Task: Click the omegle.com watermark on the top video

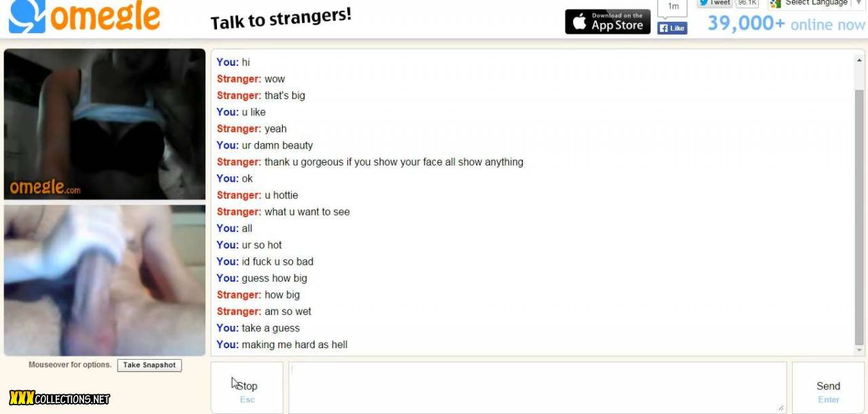Action: [45, 187]
